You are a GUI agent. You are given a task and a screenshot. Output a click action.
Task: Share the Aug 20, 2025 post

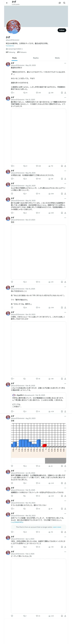[x=65, y=194]
